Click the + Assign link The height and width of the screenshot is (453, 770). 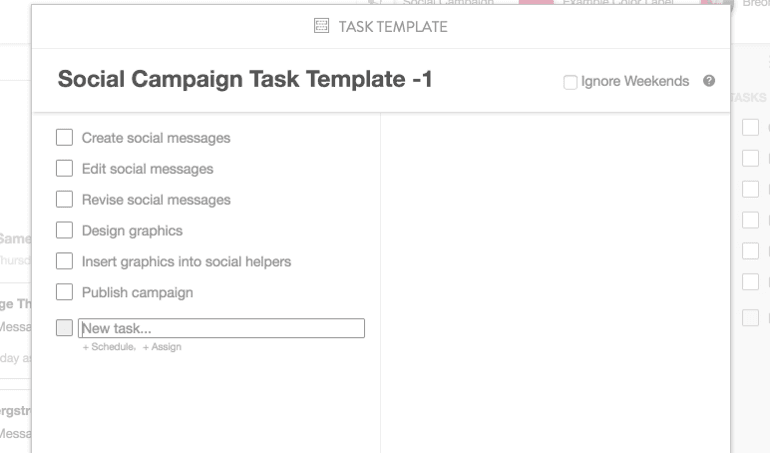tap(162, 347)
